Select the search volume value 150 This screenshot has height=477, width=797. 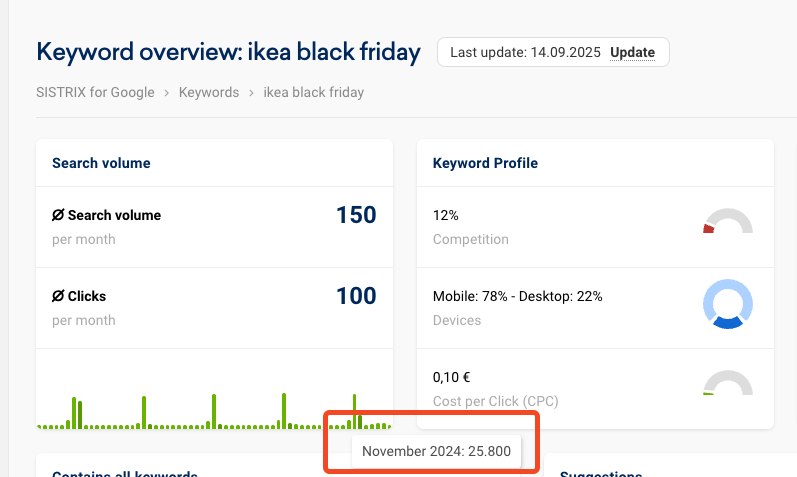pos(356,215)
